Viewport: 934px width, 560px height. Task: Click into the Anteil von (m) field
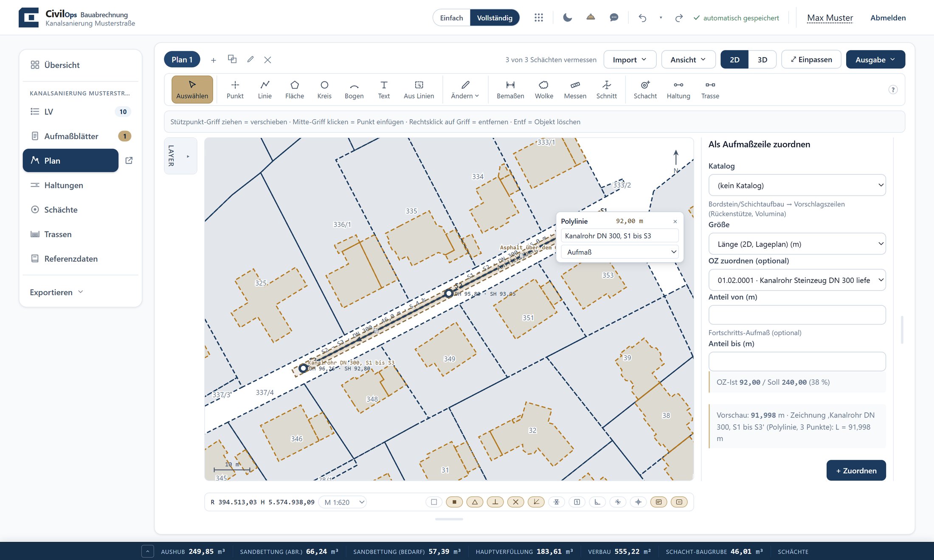point(797,315)
